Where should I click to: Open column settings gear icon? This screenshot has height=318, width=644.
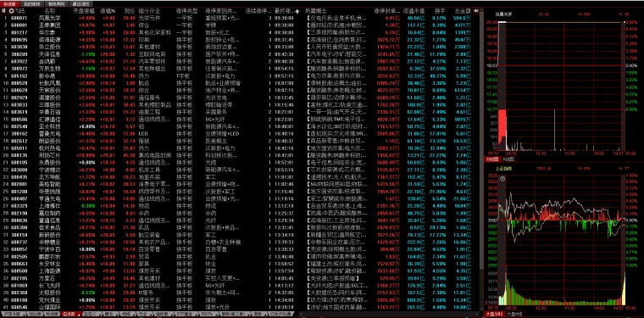(11, 11)
